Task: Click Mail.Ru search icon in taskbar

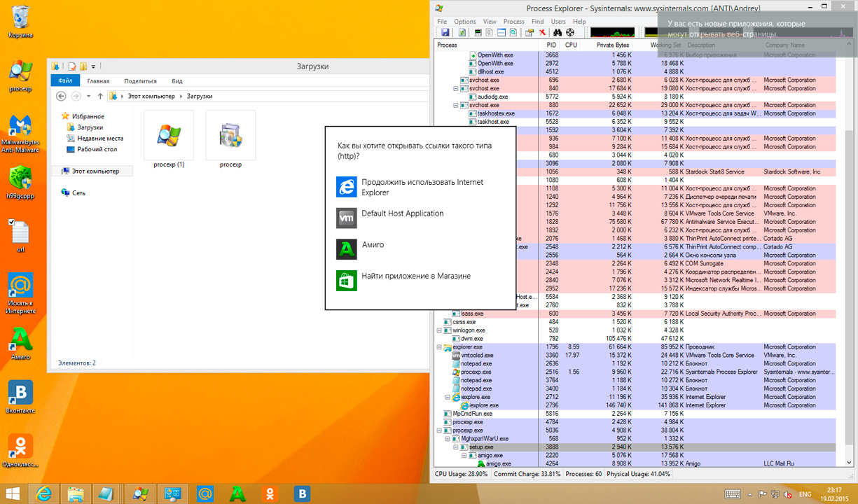Action: 205,493
